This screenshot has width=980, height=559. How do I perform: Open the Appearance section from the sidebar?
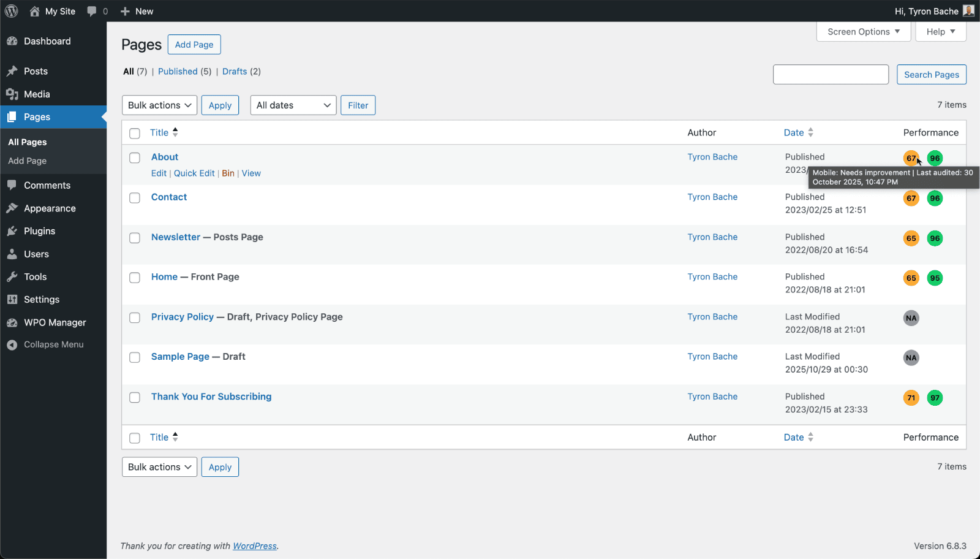pyautogui.click(x=13, y=208)
